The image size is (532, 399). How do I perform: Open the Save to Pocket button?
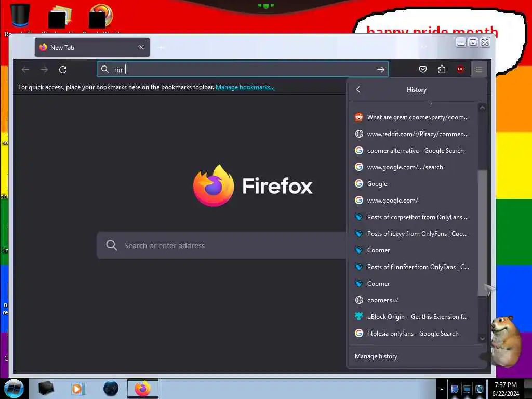tap(423, 69)
